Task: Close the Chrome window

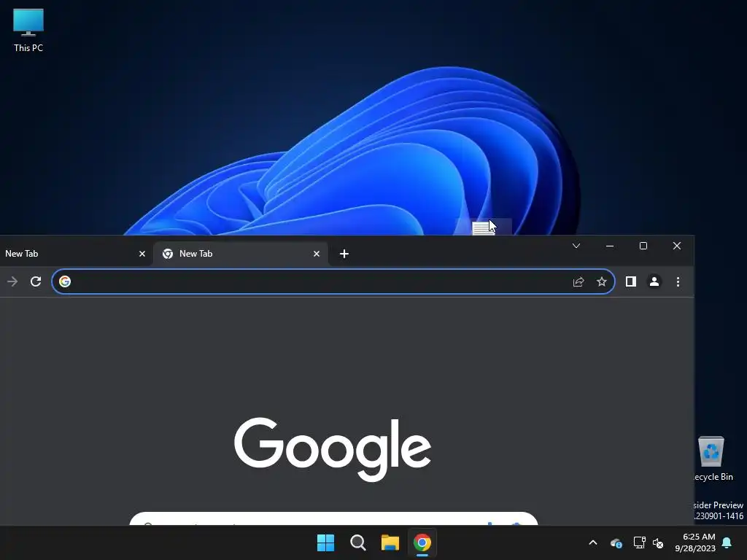Action: click(x=676, y=246)
